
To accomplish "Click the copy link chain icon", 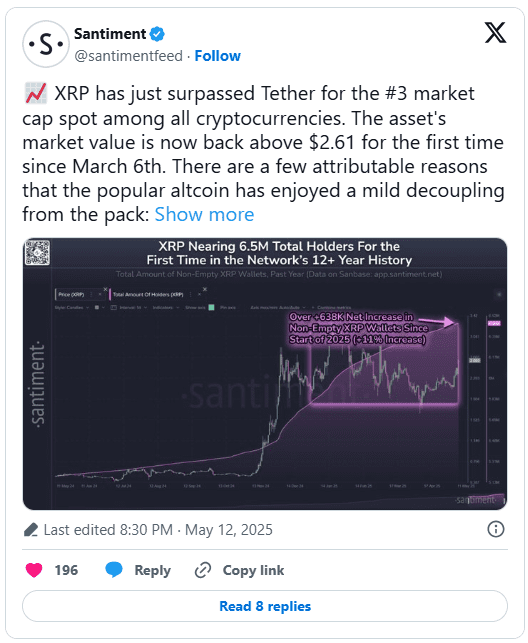I will 203,570.
